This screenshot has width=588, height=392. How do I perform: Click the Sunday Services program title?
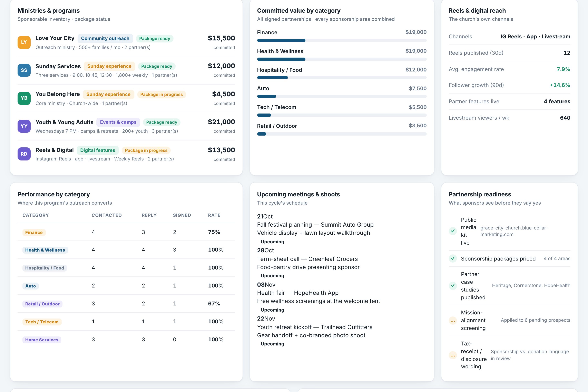point(58,66)
